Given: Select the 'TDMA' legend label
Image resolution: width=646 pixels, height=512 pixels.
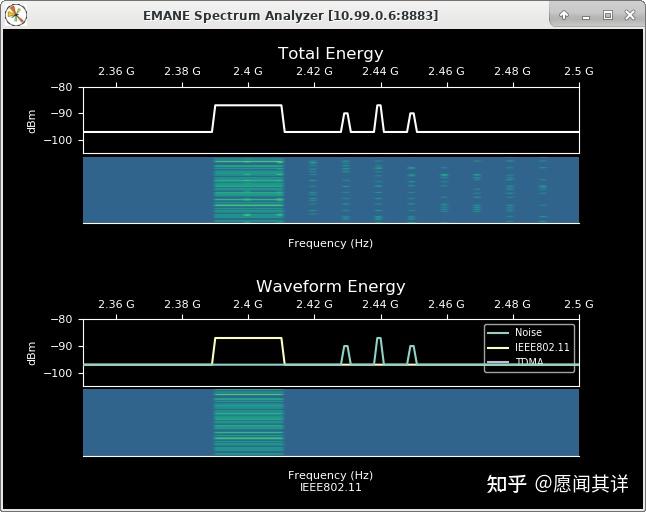Looking at the screenshot, I should coord(529,362).
